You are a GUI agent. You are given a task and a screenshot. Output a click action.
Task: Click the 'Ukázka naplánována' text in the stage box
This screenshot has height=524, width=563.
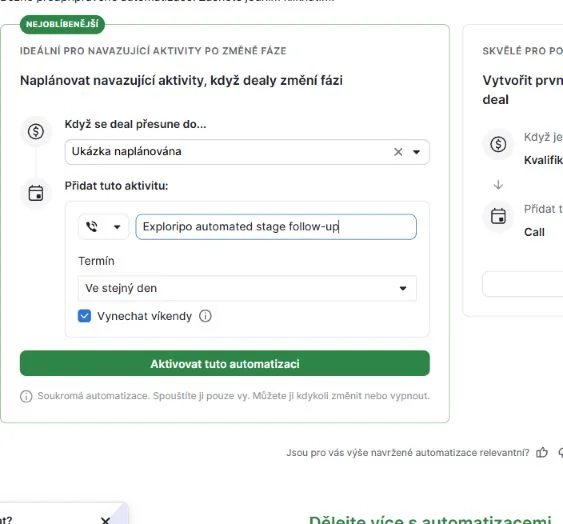pyautogui.click(x=126, y=152)
